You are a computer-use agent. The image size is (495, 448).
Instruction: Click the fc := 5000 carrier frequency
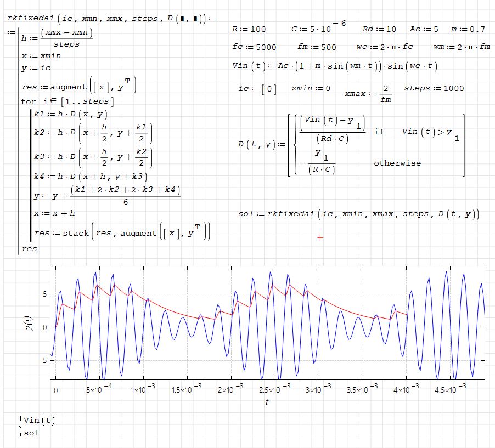254,47
